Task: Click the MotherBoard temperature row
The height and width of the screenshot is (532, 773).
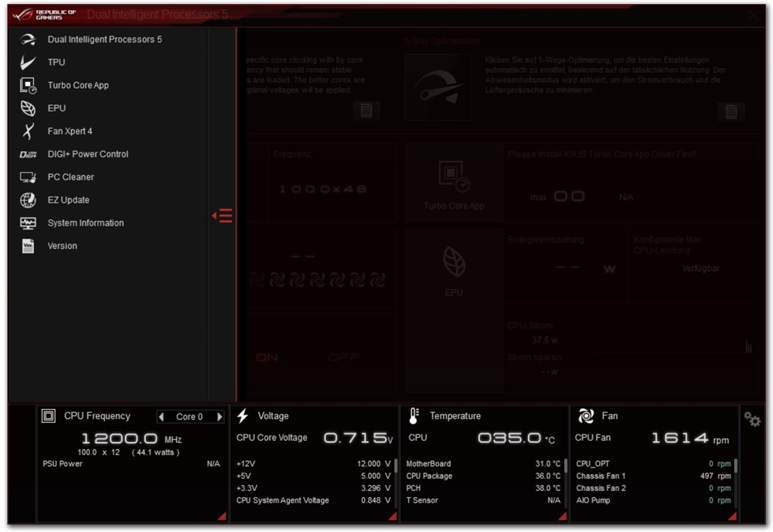Action: (483, 463)
